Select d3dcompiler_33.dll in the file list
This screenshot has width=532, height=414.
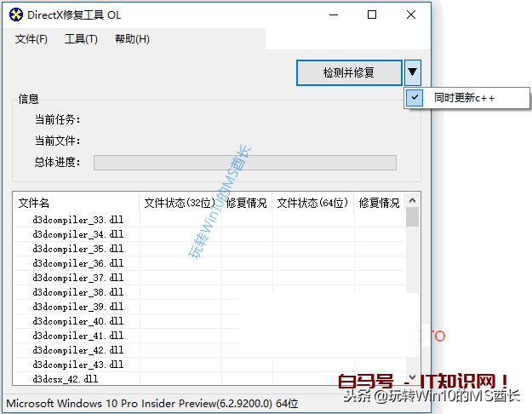78,220
